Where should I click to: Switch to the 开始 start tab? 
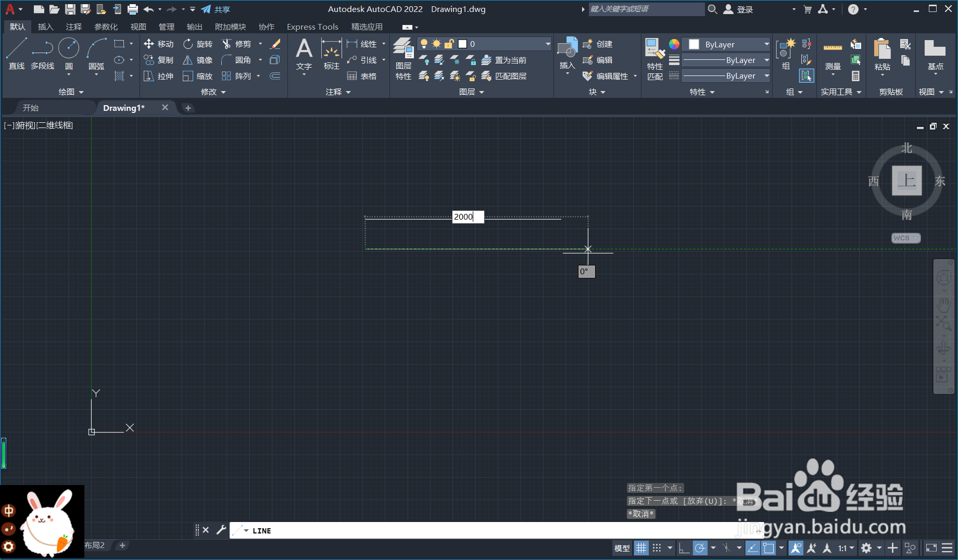tap(31, 108)
